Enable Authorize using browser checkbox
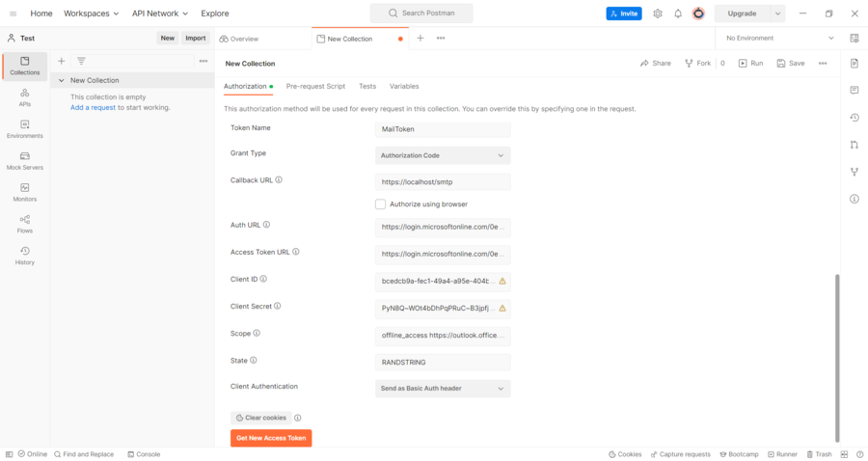The width and height of the screenshot is (868, 461). click(380, 204)
